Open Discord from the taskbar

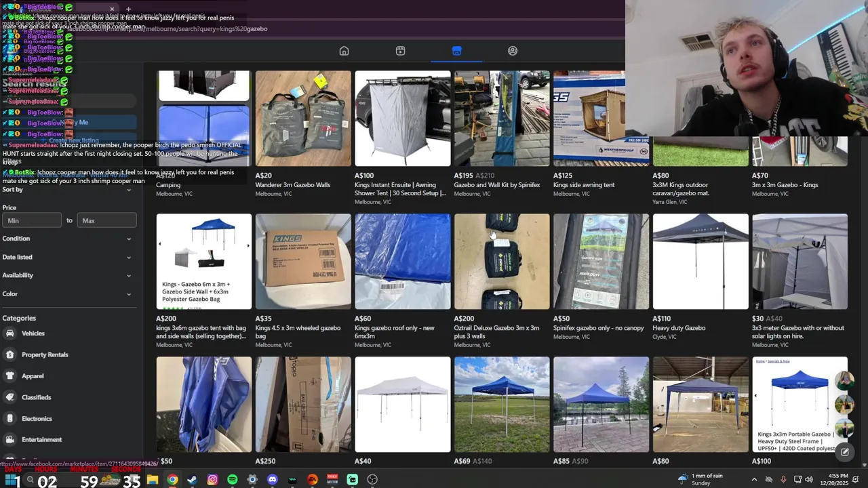coord(273,480)
